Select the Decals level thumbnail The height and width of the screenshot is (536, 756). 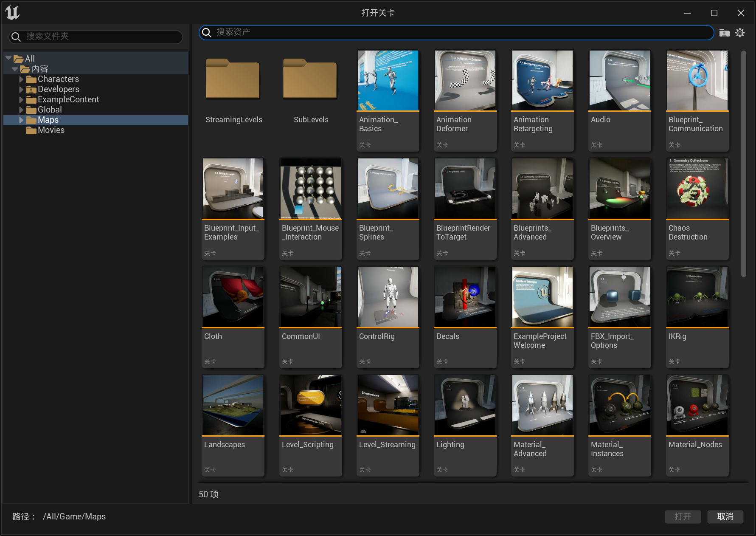tap(465, 297)
